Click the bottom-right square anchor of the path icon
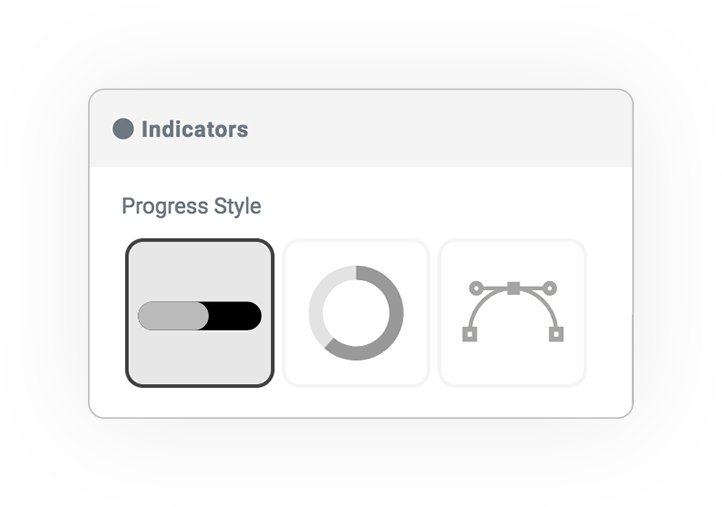722x507 pixels. [556, 334]
